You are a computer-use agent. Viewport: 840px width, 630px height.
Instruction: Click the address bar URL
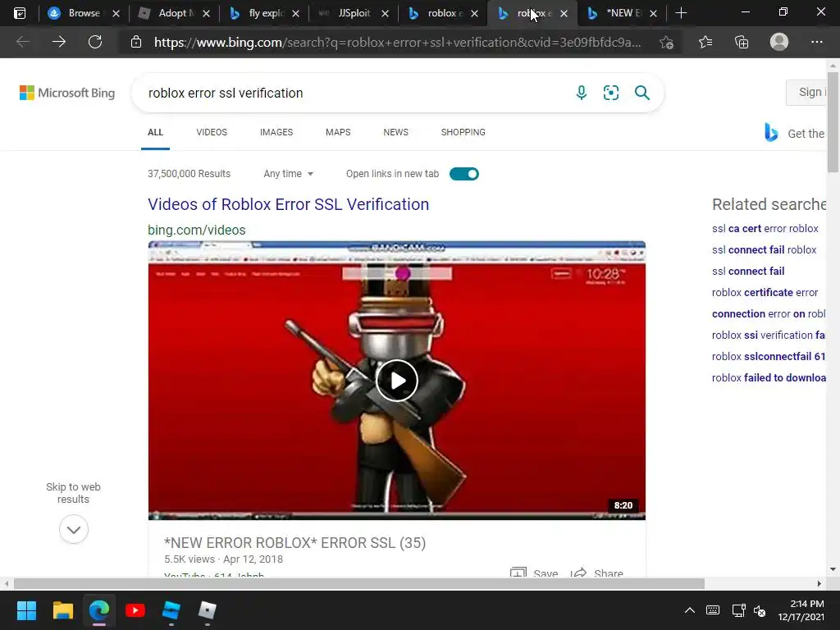click(397, 43)
